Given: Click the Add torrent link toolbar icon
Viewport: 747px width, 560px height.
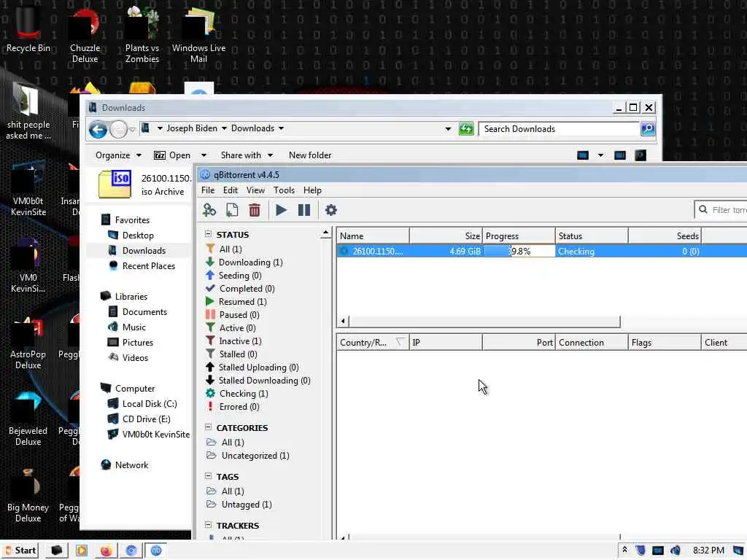Looking at the screenshot, I should (x=209, y=210).
